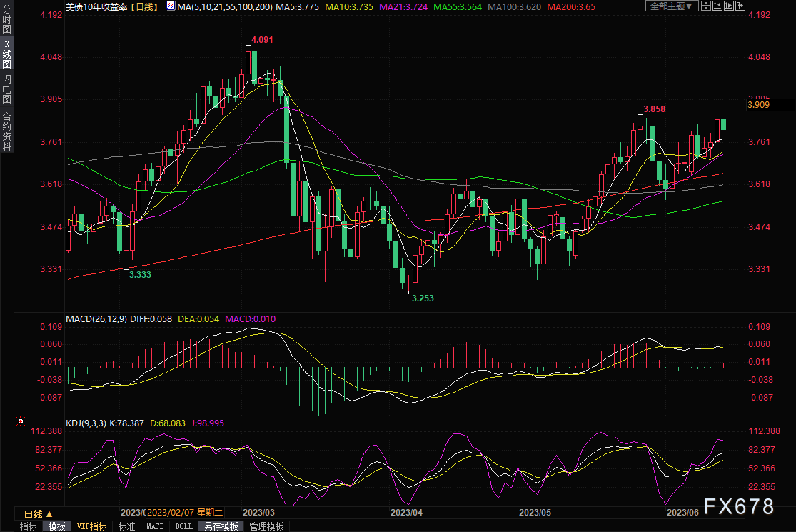Open the 闪电图 side tab
The image size is (796, 532).
(x=6, y=89)
